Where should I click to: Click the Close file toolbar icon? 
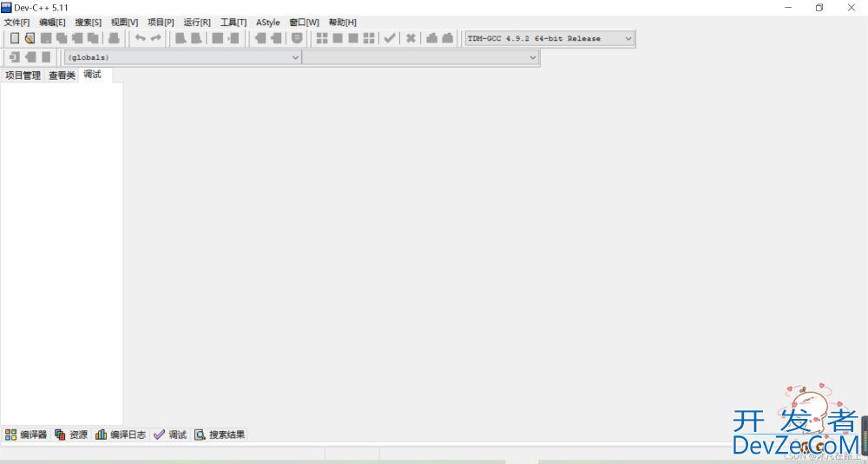pyautogui.click(x=77, y=38)
